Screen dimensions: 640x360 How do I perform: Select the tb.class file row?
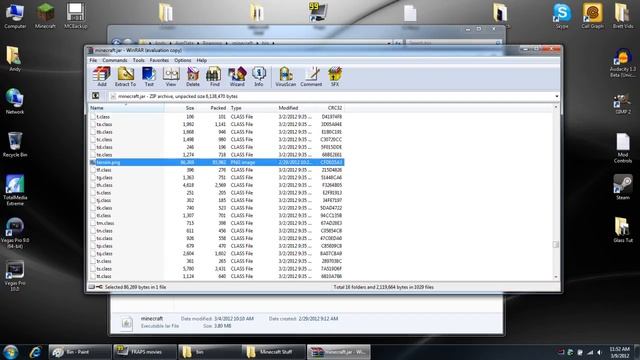(x=216, y=132)
